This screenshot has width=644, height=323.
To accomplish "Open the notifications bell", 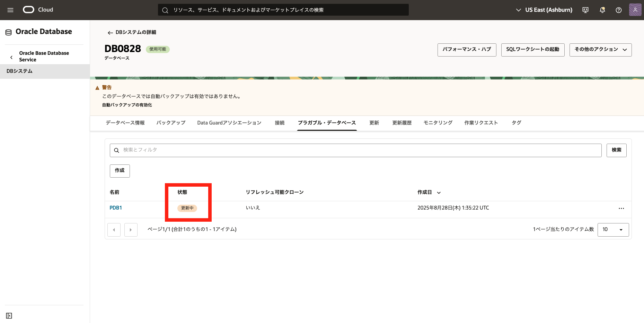I will click(x=602, y=10).
